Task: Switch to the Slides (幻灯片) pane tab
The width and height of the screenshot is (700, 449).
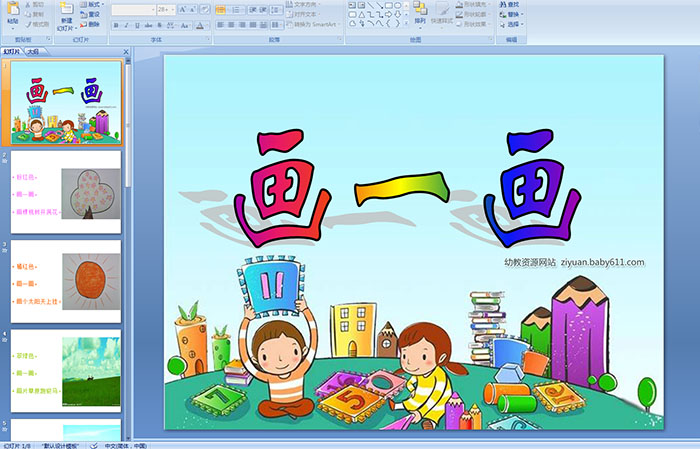Action: (12, 52)
